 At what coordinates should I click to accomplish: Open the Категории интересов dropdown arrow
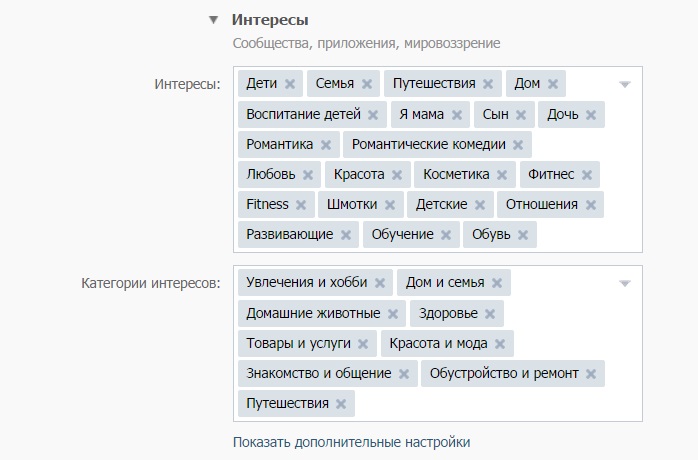(x=625, y=283)
